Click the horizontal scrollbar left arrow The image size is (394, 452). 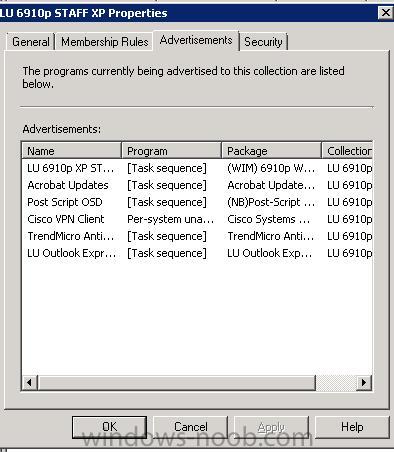(x=30, y=382)
